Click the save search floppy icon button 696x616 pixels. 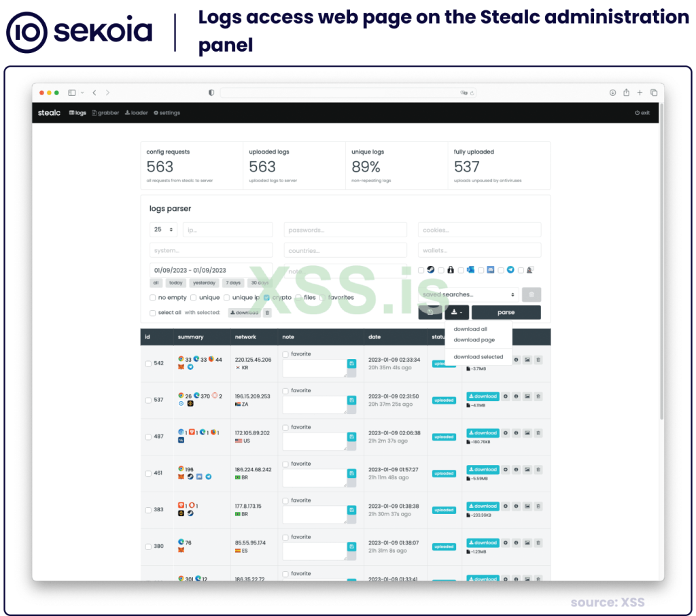pyautogui.click(x=430, y=312)
